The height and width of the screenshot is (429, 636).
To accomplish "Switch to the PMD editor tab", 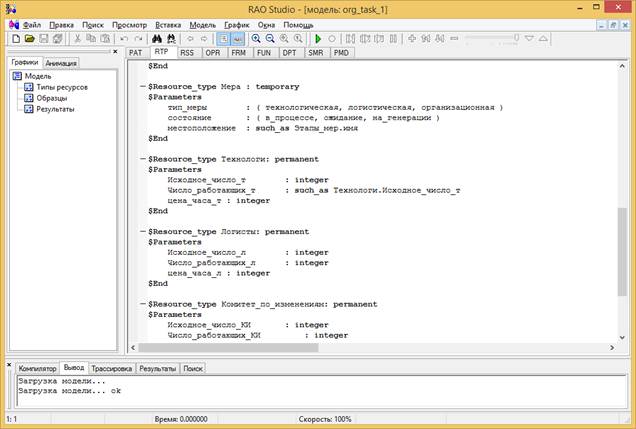I will click(341, 53).
